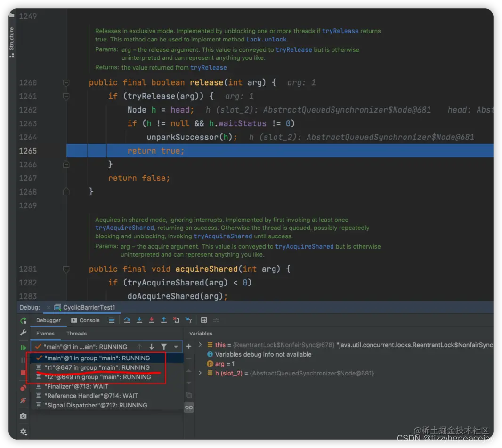
Task: Click line number 1264 in gutter
Action: 28,138
